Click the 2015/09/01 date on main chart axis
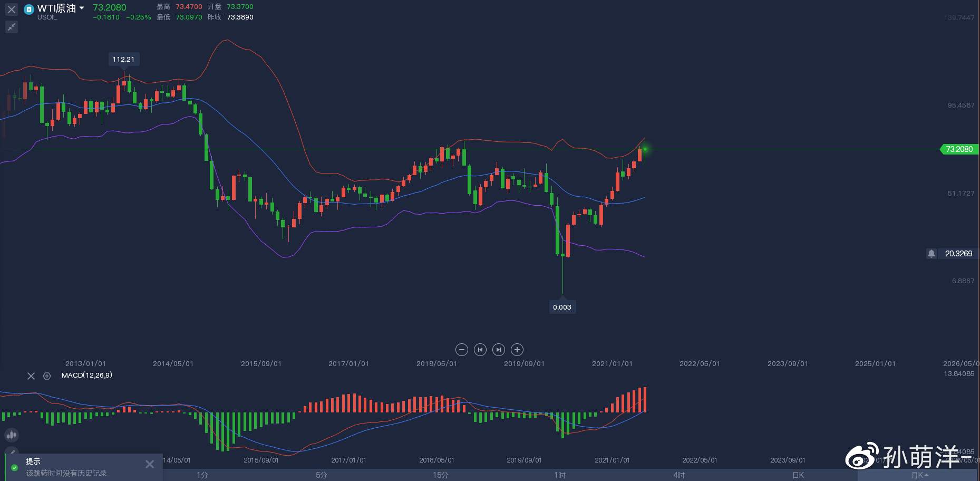 [x=261, y=363]
